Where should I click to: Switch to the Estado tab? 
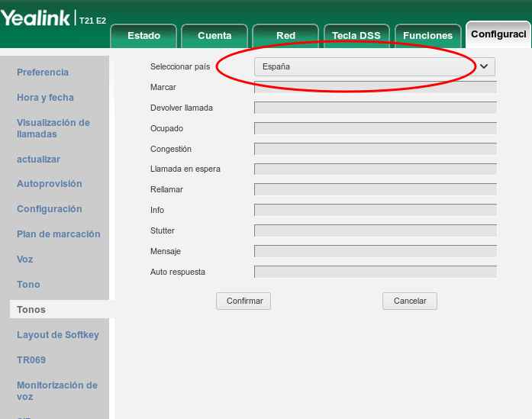pyautogui.click(x=143, y=36)
